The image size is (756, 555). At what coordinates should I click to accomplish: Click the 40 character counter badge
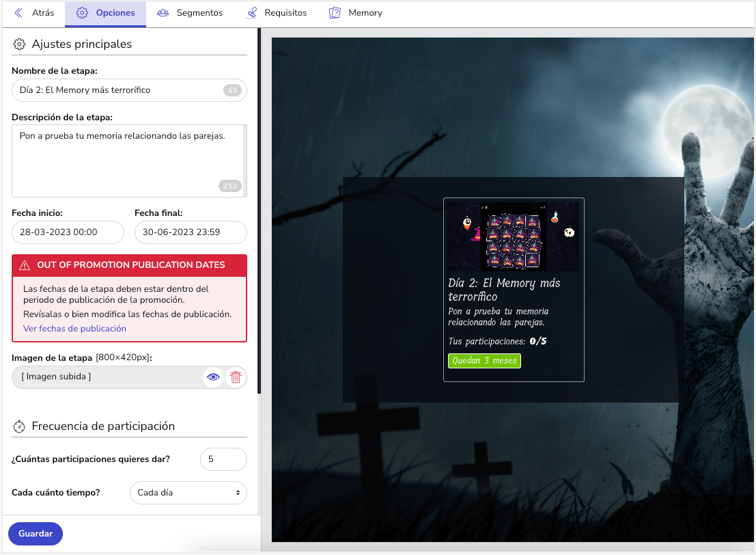(232, 90)
